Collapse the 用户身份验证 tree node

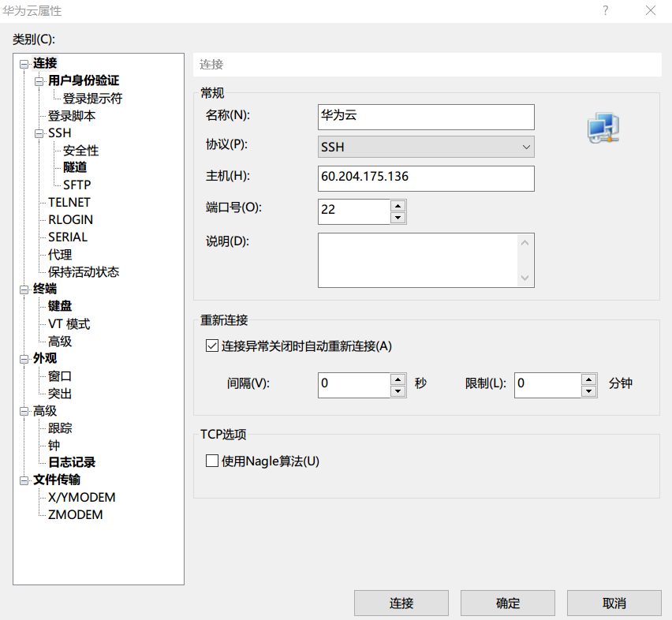[39, 81]
